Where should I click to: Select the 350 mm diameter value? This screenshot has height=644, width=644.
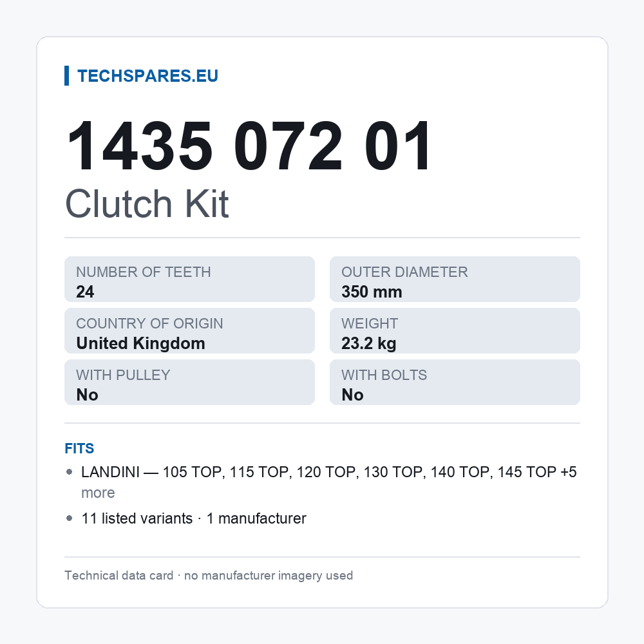[x=372, y=292]
